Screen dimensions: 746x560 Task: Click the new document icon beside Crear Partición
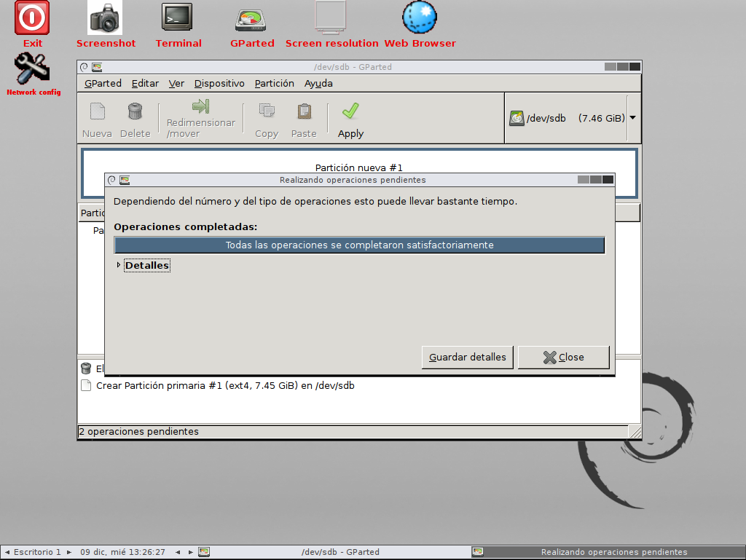(86, 385)
